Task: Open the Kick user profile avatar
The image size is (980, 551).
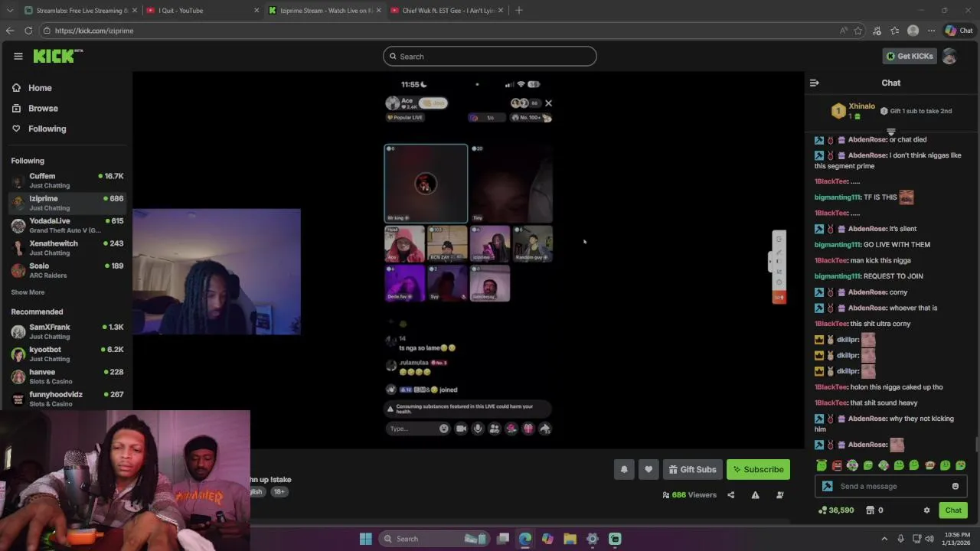Action: [949, 56]
